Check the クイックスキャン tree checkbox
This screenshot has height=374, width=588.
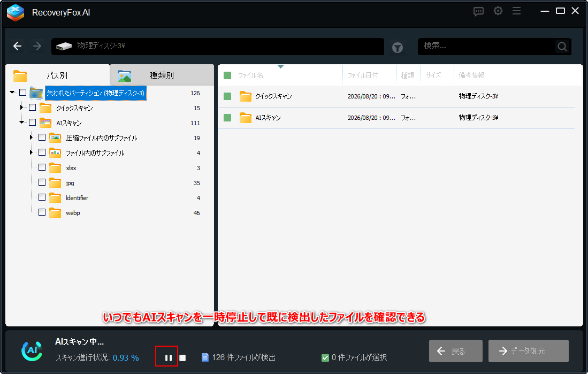[x=32, y=108]
